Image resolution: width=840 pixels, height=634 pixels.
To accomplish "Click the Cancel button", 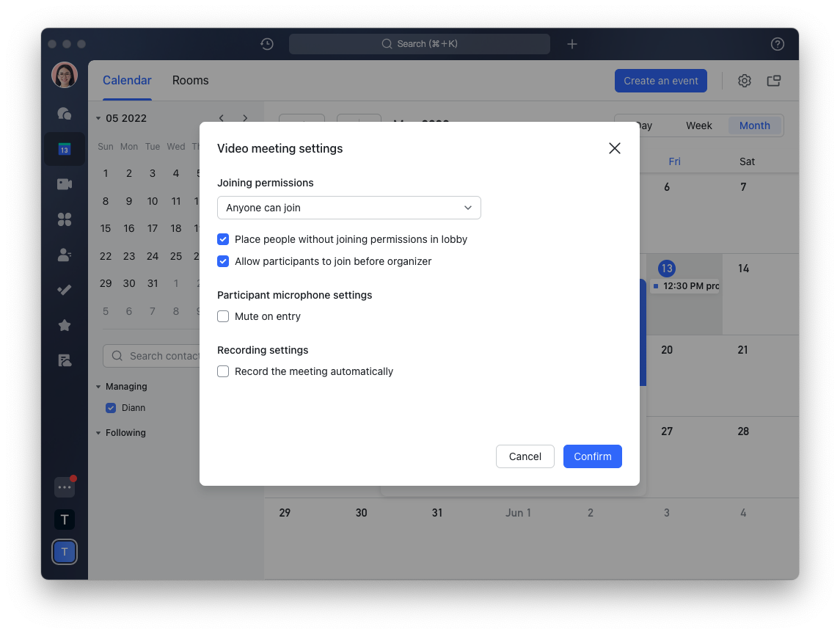I will tap(525, 456).
